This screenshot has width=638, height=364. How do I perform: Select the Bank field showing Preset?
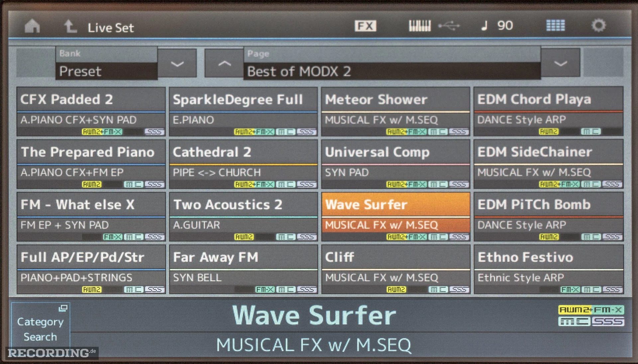pos(106,63)
